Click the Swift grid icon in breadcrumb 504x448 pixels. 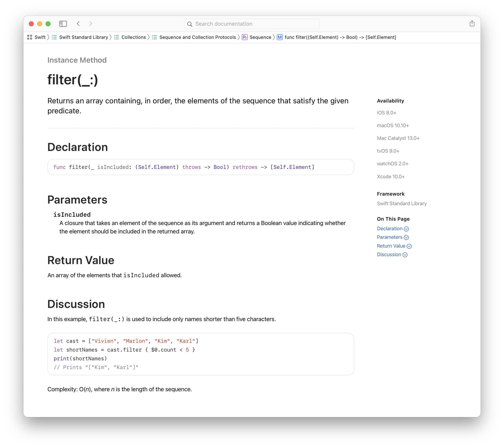tap(30, 37)
